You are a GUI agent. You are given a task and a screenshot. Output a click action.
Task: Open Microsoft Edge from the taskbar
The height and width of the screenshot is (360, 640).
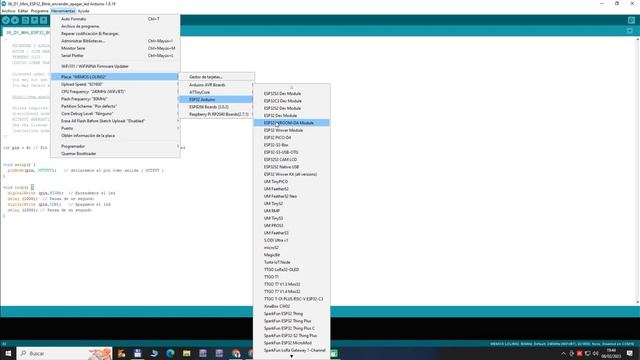pos(170,353)
